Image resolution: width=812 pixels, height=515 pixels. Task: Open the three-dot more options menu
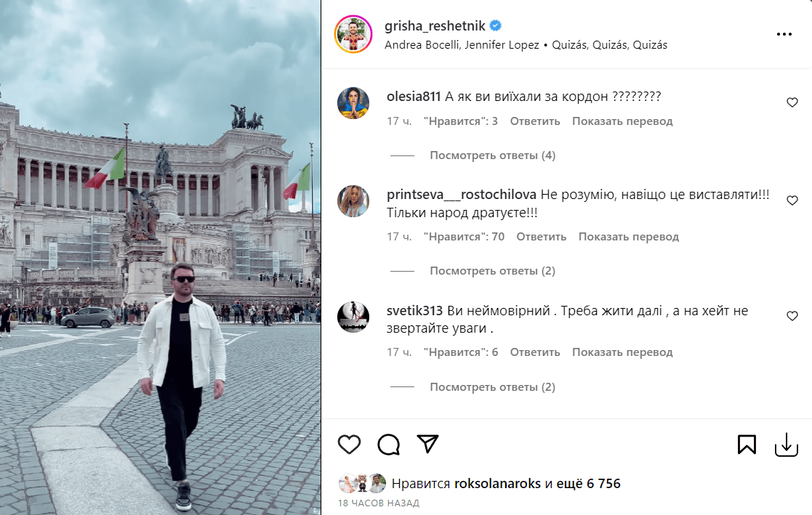[x=784, y=34]
